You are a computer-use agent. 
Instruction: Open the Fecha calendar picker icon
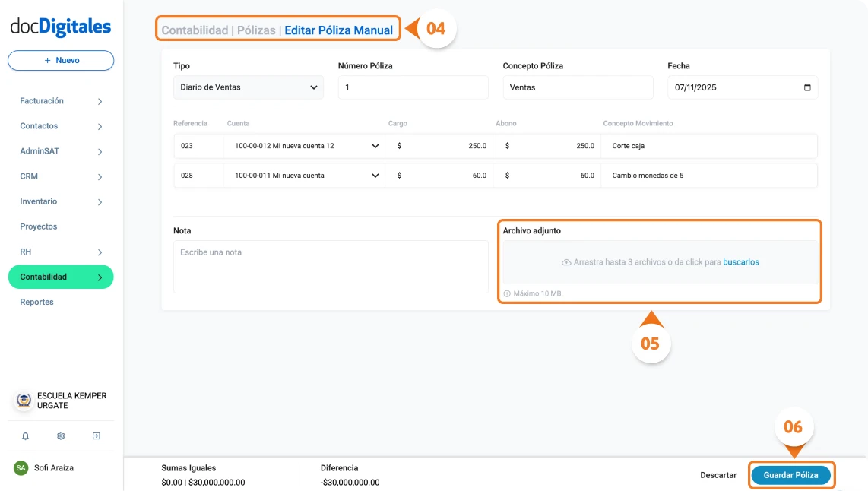(x=809, y=87)
